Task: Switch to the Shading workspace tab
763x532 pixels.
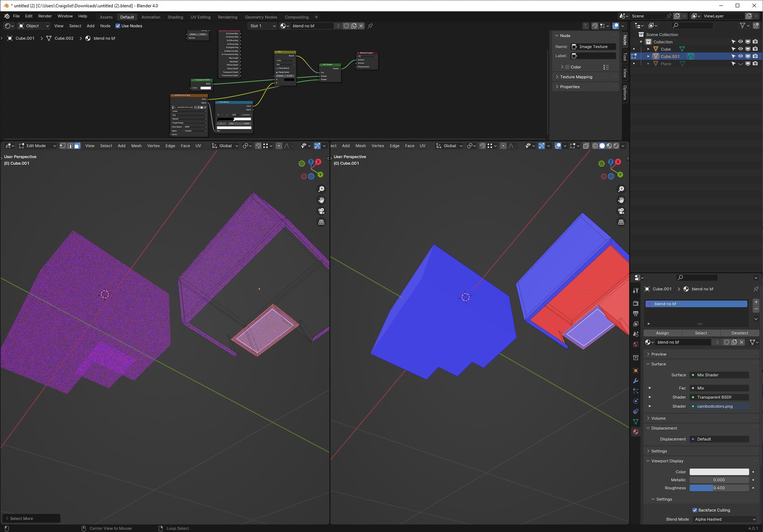Action: pos(175,17)
